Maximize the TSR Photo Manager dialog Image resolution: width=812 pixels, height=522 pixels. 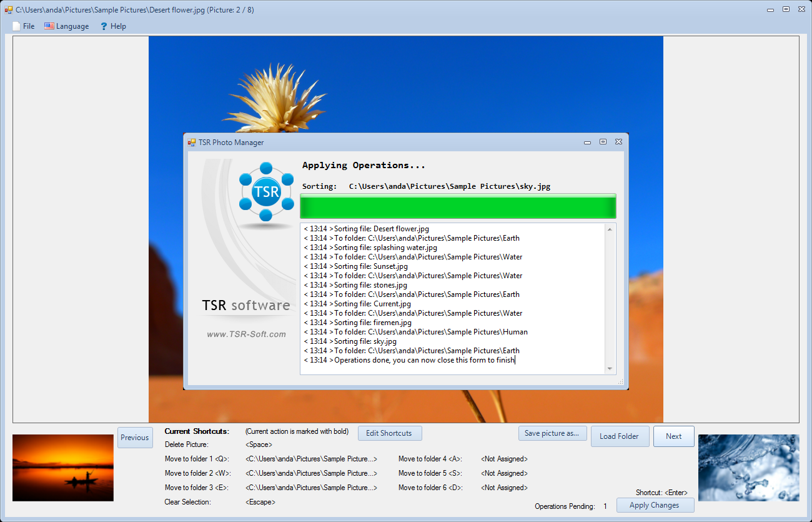(x=603, y=142)
